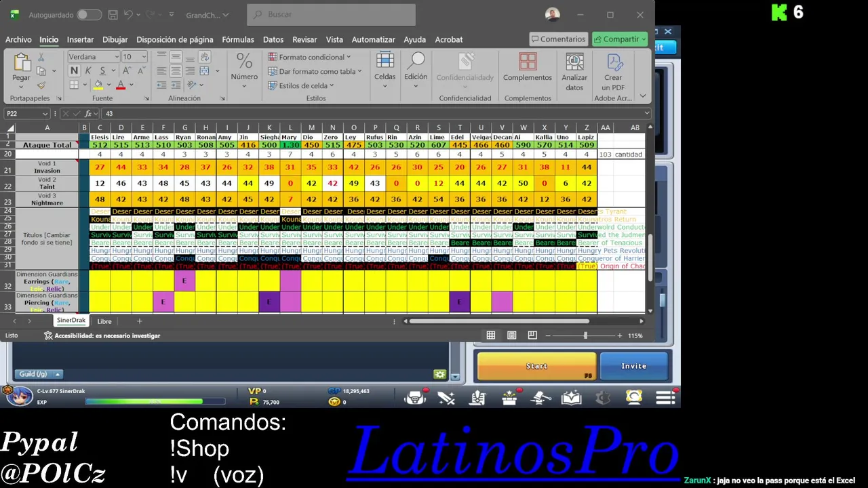868x488 pixels.
Task: Toggle underline S formatting
Action: [x=102, y=70]
